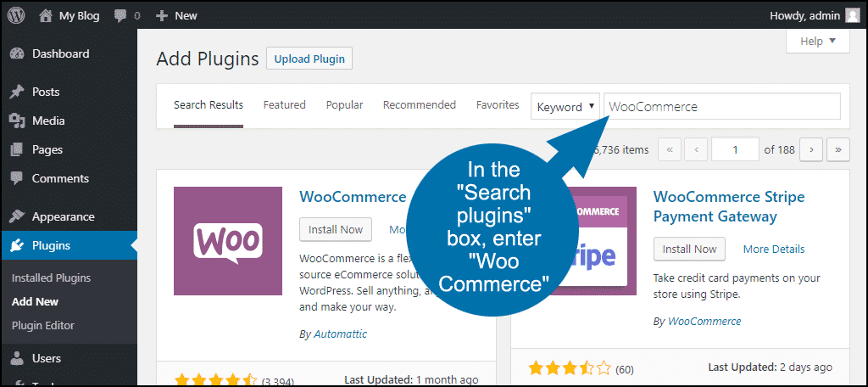Click the plus New icon
This screenshot has width=868, height=387.
click(x=162, y=16)
